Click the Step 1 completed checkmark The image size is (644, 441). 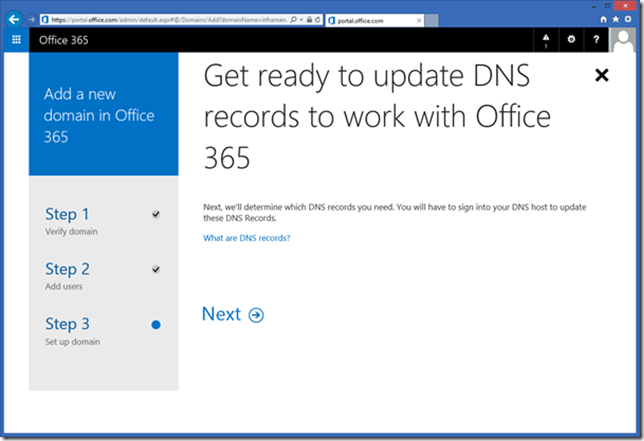155,214
